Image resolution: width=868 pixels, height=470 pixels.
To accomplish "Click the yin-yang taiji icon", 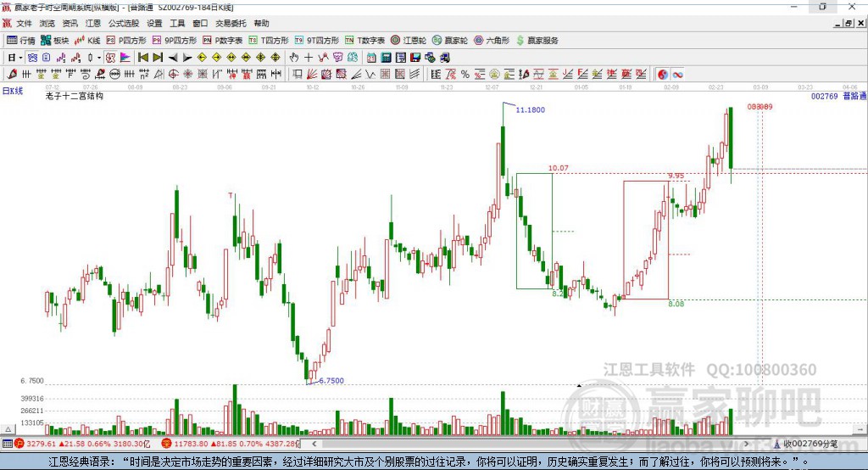I will click(663, 75).
